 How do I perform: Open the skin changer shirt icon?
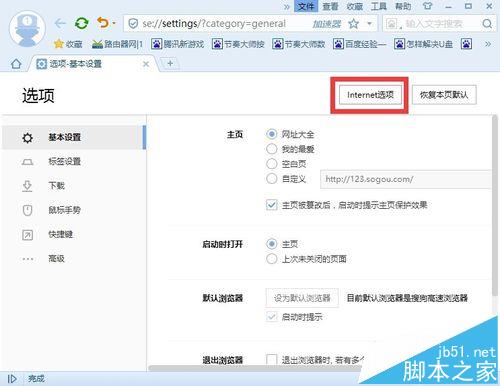(x=428, y=6)
